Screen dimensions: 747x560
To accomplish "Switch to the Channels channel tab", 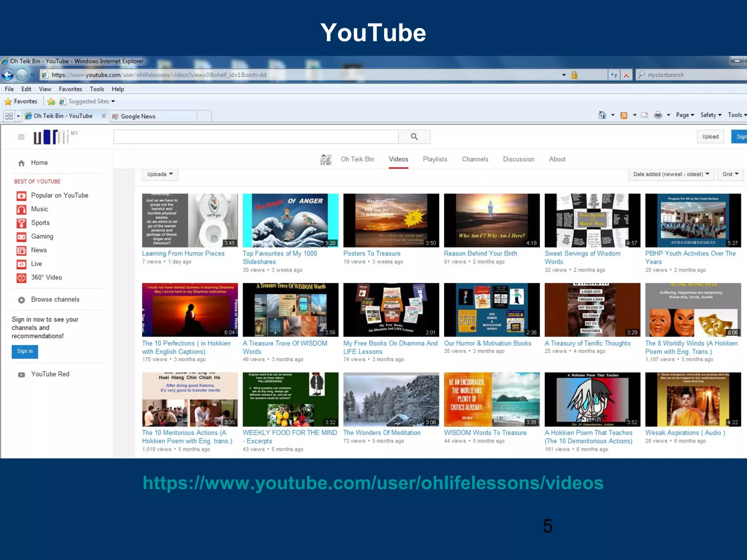I will click(x=475, y=159).
